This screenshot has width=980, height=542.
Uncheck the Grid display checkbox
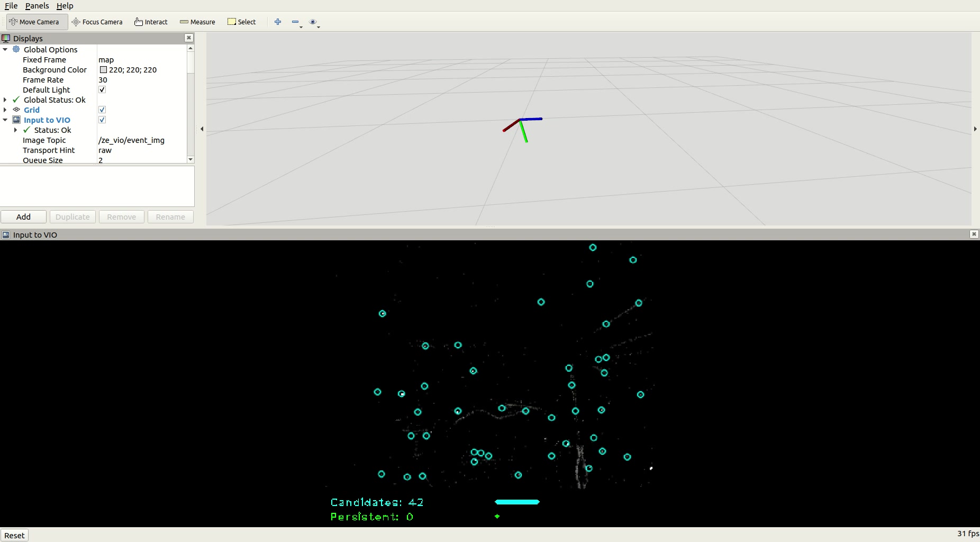tap(102, 110)
